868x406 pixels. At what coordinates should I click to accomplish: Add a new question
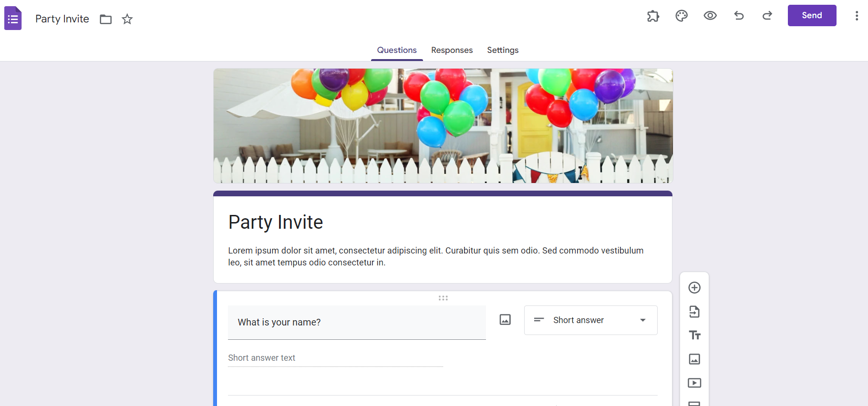[694, 287]
